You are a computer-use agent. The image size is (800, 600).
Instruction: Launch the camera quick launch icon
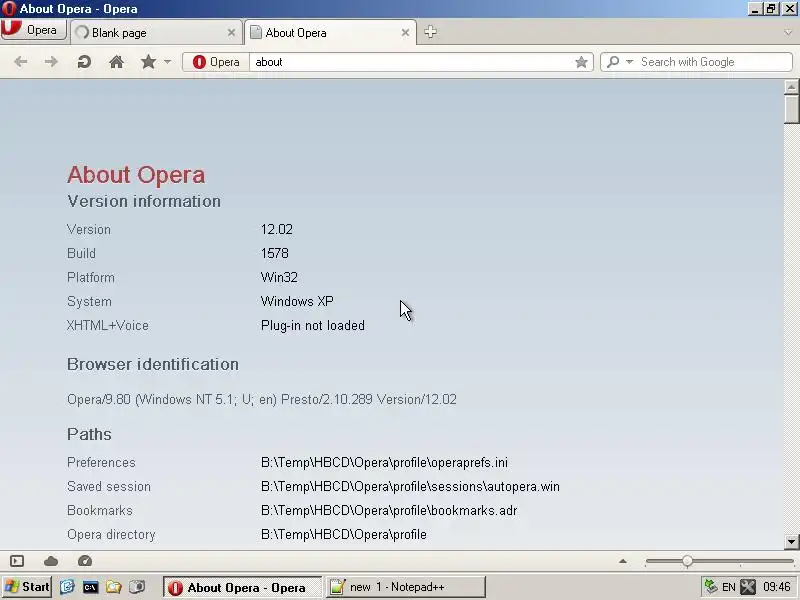tap(137, 587)
